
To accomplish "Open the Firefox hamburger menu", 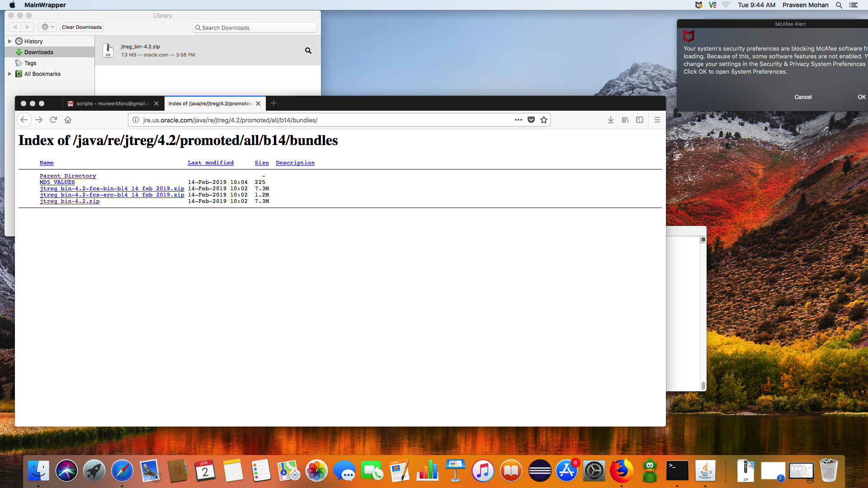I will coord(657,120).
